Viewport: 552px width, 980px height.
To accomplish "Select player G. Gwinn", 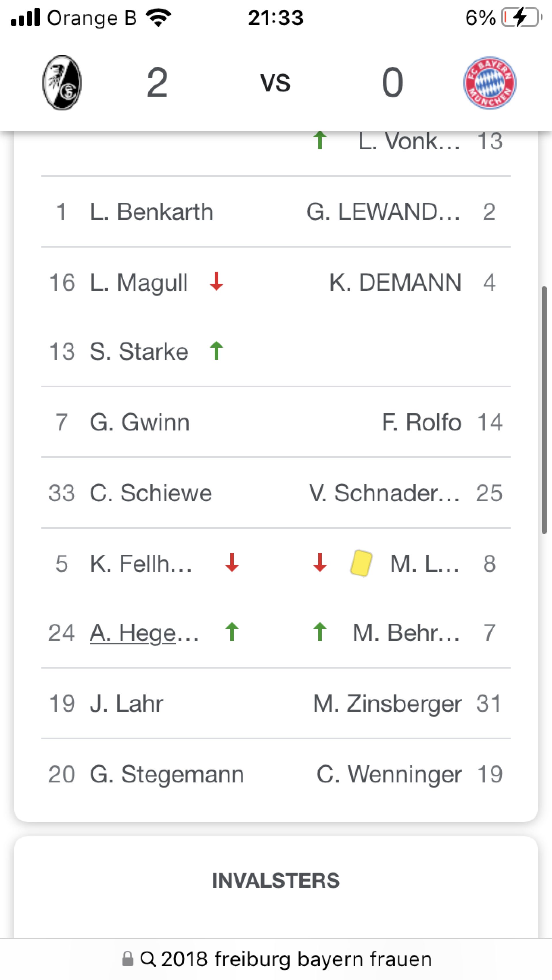I will click(140, 422).
